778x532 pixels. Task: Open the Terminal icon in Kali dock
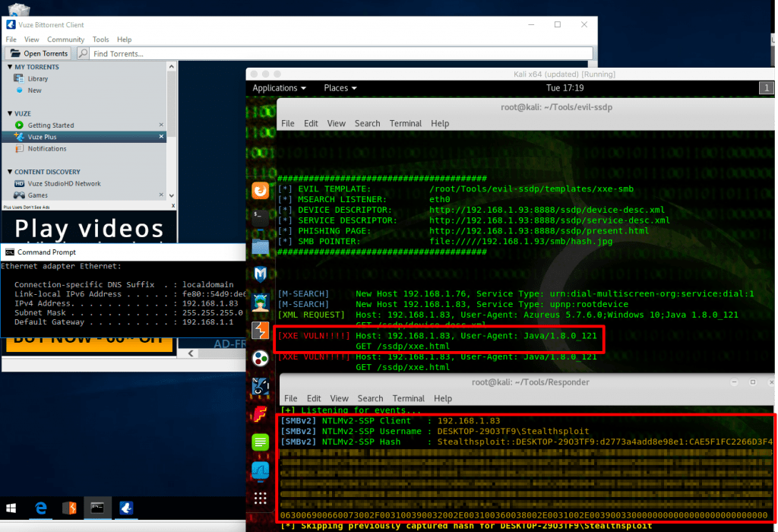(261, 217)
